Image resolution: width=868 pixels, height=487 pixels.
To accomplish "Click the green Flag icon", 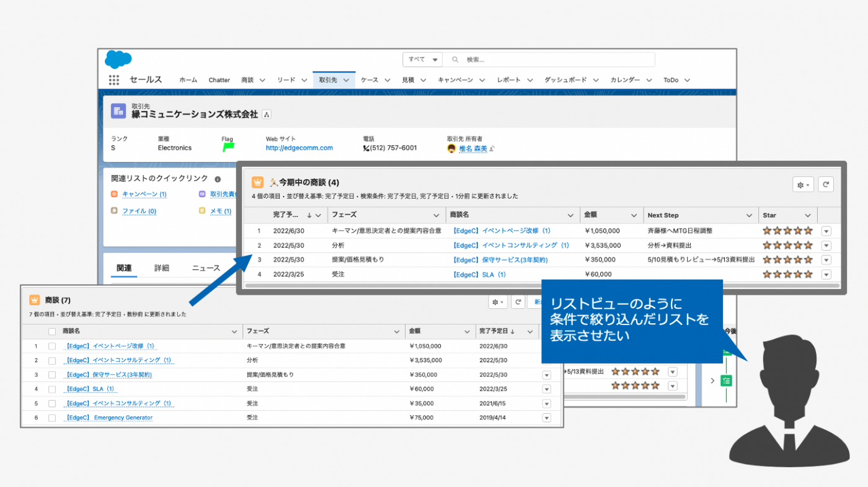I will pyautogui.click(x=228, y=148).
